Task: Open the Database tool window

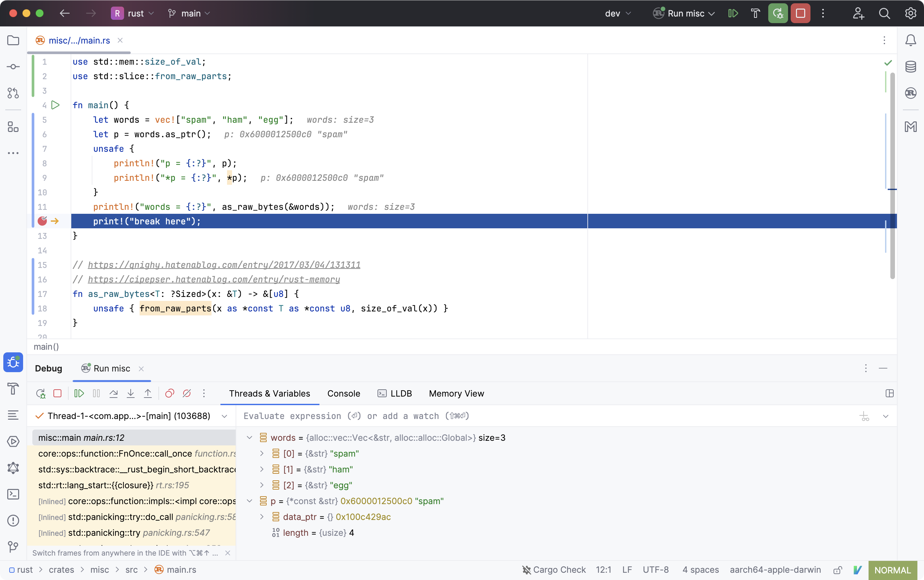Action: point(910,67)
